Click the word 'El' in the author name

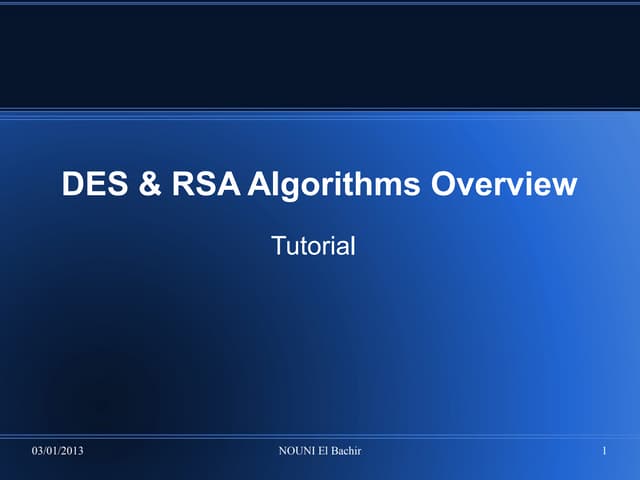pos(322,453)
